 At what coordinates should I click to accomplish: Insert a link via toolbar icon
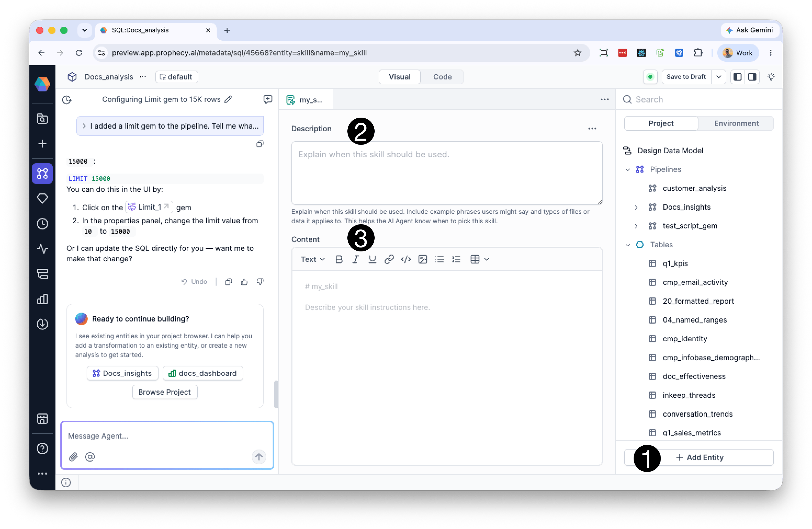(x=389, y=259)
